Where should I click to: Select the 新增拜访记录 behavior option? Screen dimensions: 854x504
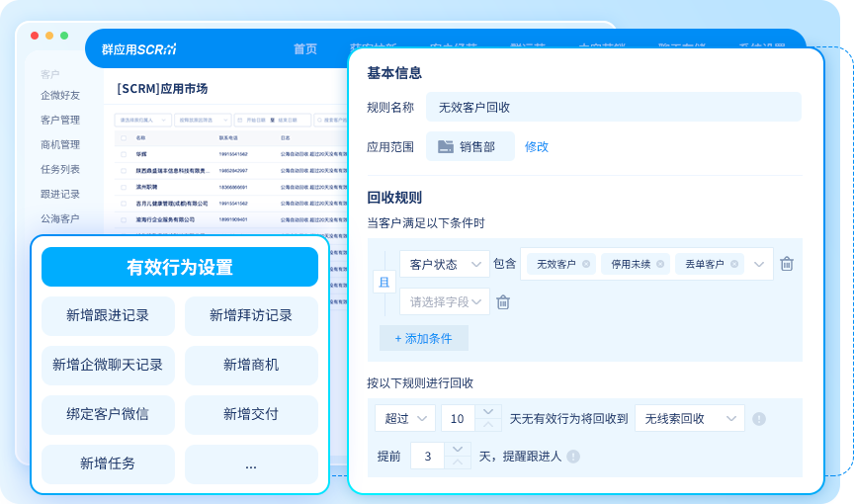coord(251,315)
